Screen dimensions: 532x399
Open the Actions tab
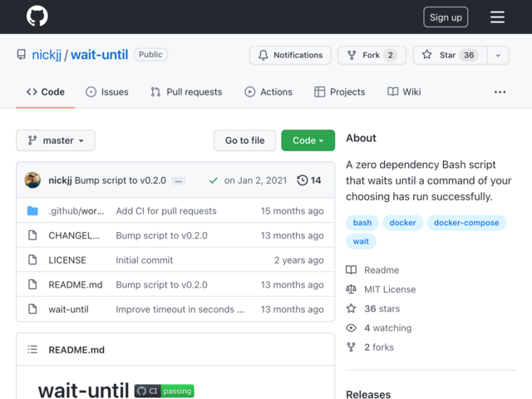(x=268, y=92)
